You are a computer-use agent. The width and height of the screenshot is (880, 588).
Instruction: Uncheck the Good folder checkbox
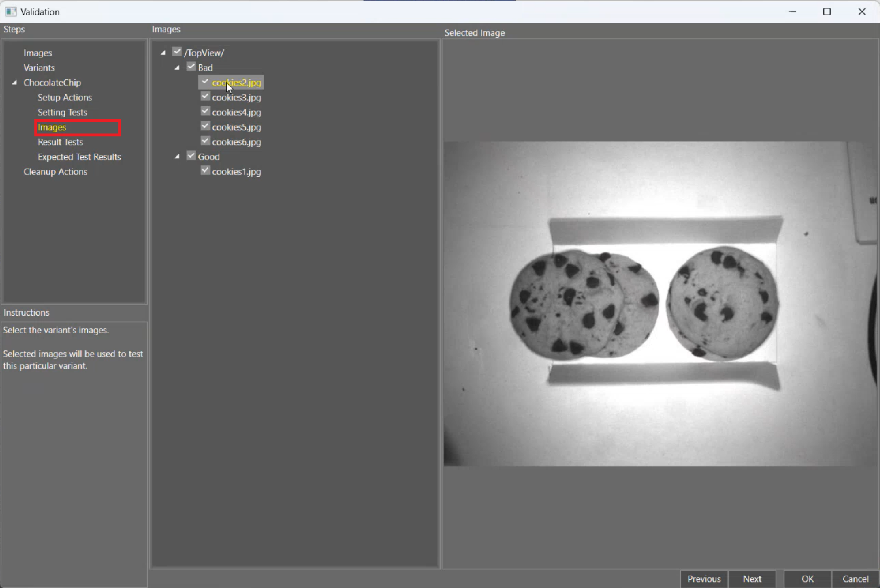click(x=191, y=156)
